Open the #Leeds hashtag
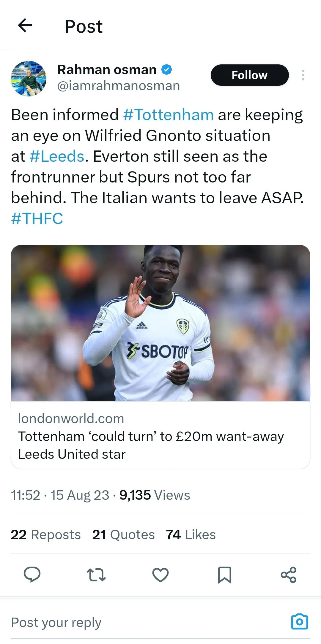The height and width of the screenshot is (644, 321). coord(57,156)
